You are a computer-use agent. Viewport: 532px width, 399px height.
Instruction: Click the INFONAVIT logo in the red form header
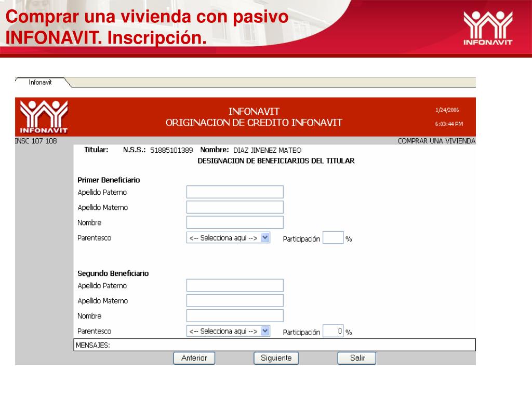pos(44,117)
